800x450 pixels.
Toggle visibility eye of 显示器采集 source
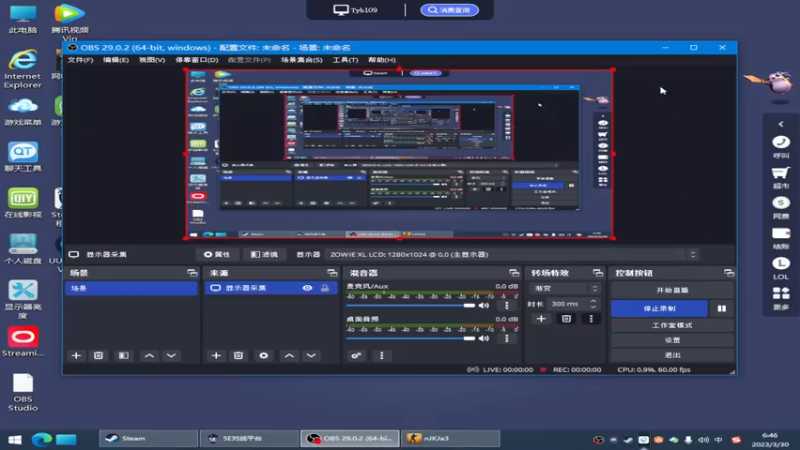point(307,288)
